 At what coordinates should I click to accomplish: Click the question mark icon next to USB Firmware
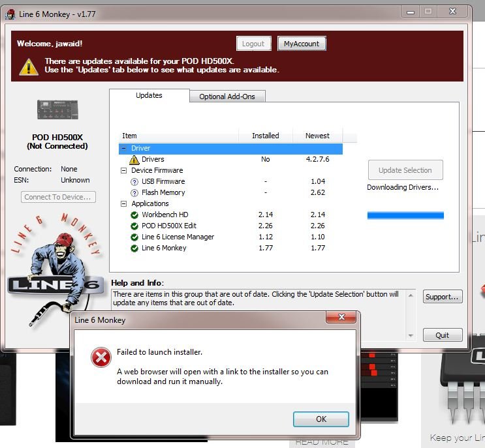134,182
